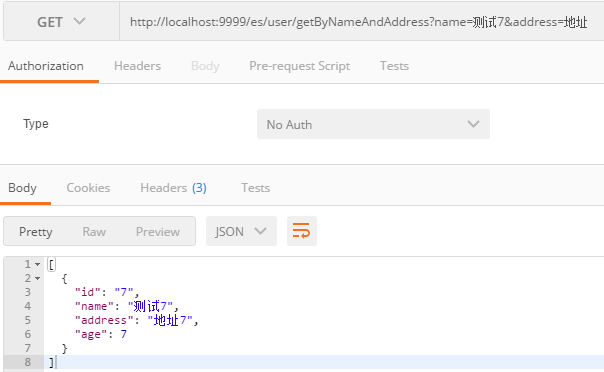Image resolution: width=604 pixels, height=372 pixels.
Task: Select the response Body tab
Action: pos(22,188)
